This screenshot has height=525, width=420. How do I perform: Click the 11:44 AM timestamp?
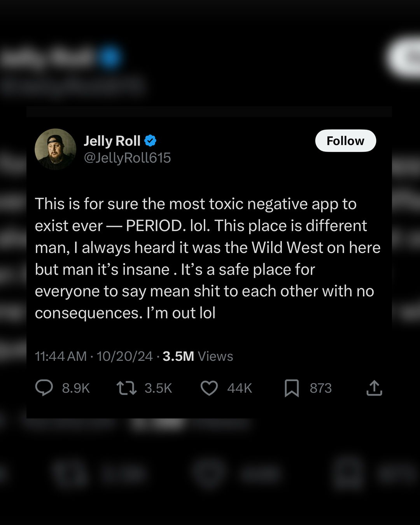pyautogui.click(x=61, y=356)
